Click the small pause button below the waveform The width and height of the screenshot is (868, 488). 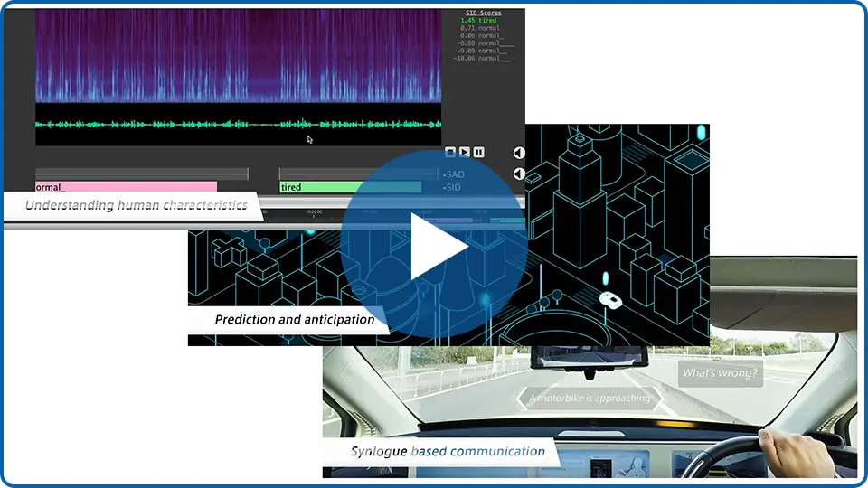[479, 152]
